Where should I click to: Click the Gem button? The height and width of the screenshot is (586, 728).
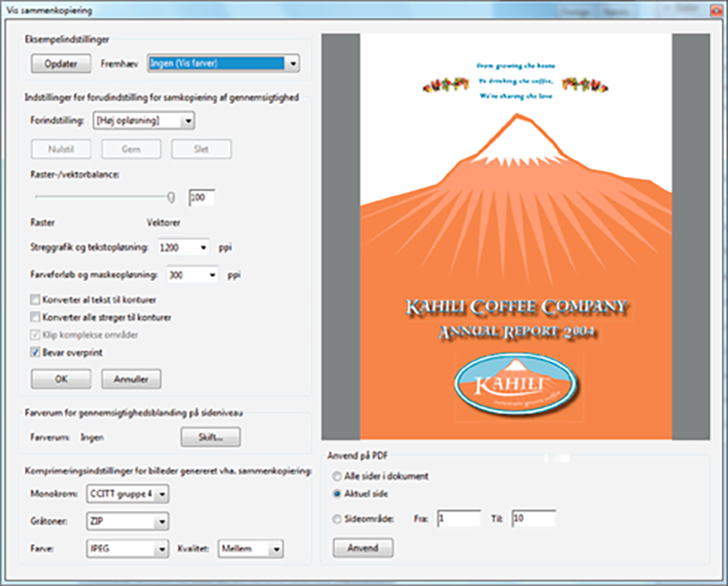[x=131, y=149]
